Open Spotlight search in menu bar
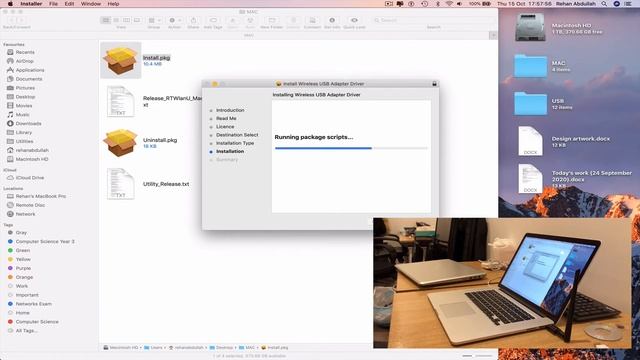 pos(604,4)
